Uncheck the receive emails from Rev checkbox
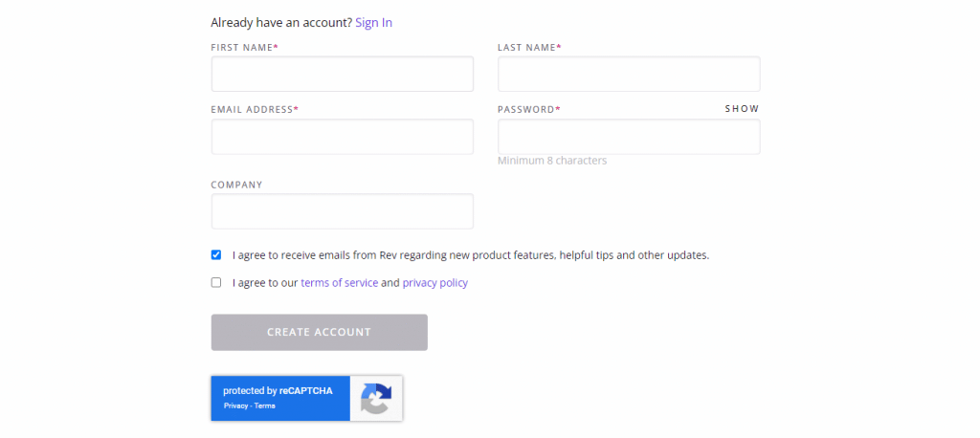 (216, 255)
